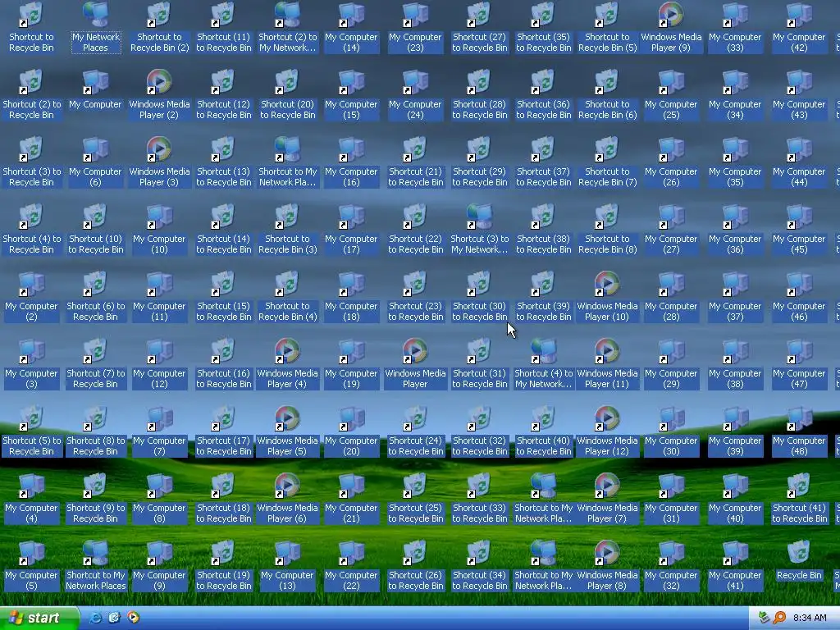Select the Windows Media Player (9) icon
Viewport: 840px width, 630px height.
[671, 28]
